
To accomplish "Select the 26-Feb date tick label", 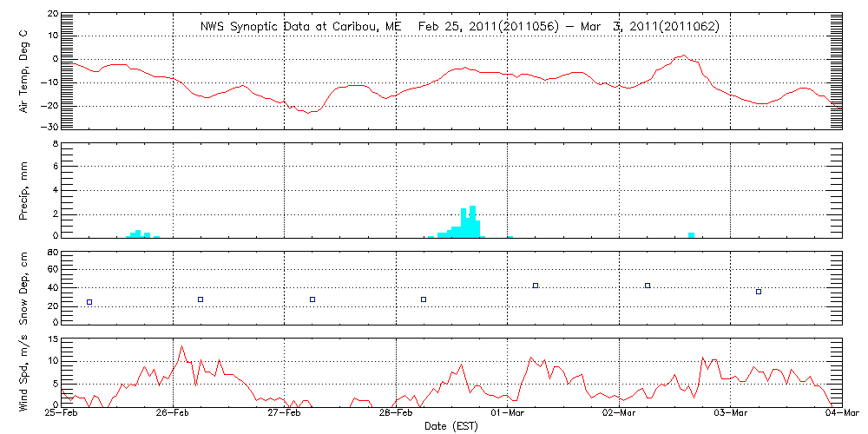I will pos(173,414).
